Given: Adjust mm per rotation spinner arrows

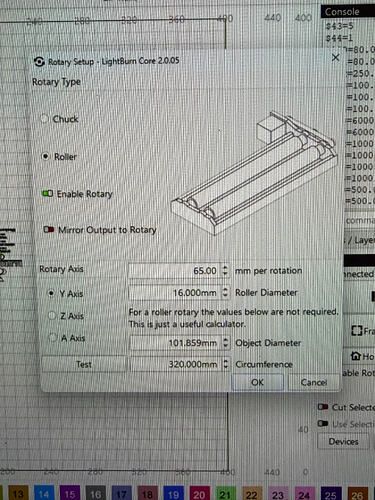Looking at the screenshot, I should [x=225, y=271].
